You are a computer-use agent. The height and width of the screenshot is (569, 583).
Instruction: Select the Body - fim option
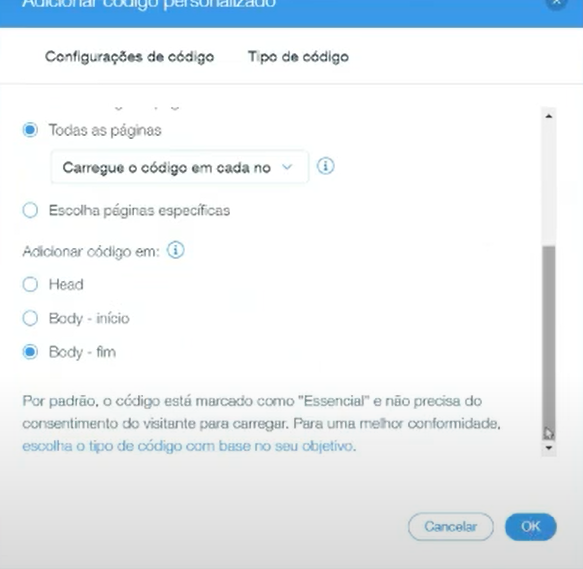point(30,352)
